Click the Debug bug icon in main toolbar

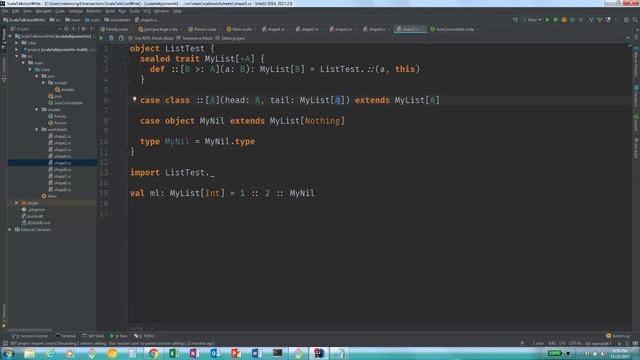click(x=556, y=20)
